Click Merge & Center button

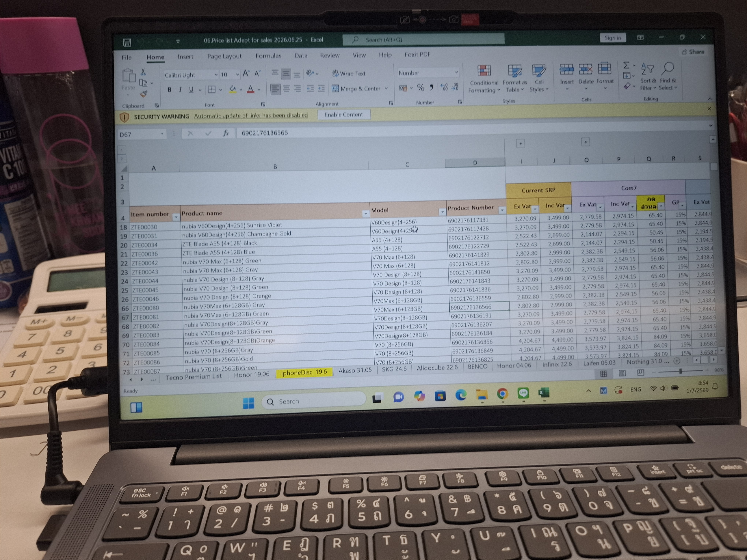[x=356, y=88]
